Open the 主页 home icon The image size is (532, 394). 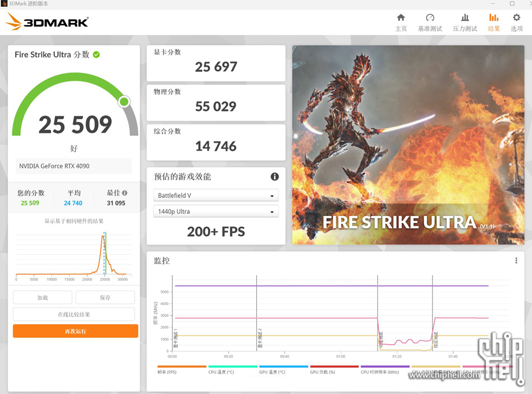[x=401, y=18]
